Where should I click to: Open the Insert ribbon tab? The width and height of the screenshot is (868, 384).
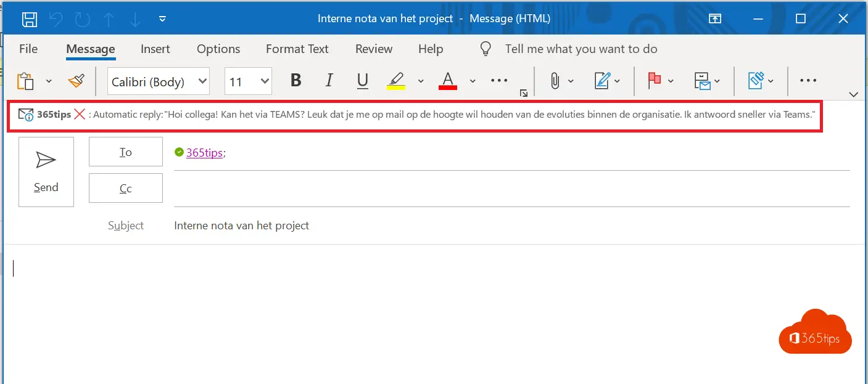point(155,49)
